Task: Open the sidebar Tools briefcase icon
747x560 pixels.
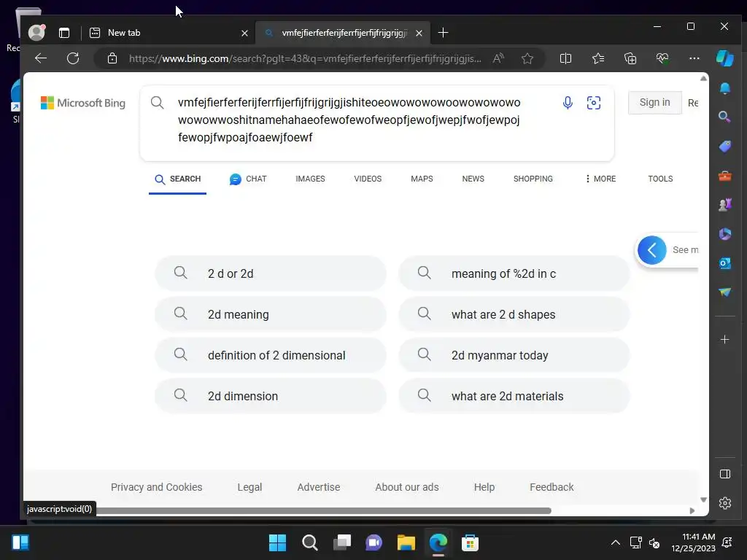Action: pyautogui.click(x=724, y=176)
